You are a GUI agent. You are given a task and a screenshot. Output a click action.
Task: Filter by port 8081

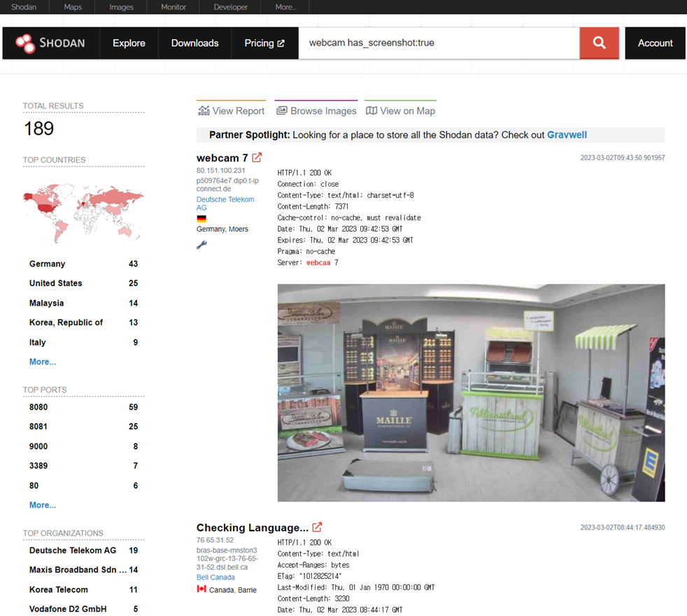click(83, 427)
